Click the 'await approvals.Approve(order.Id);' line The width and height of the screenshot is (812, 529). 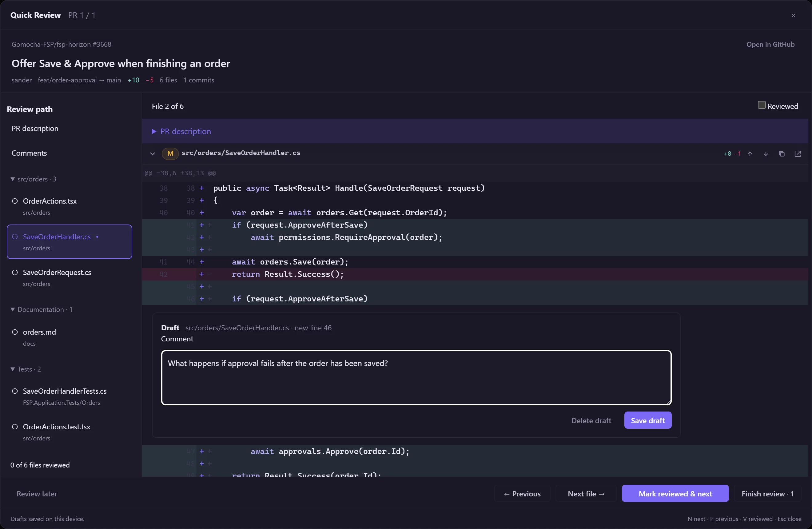[x=475, y=451]
